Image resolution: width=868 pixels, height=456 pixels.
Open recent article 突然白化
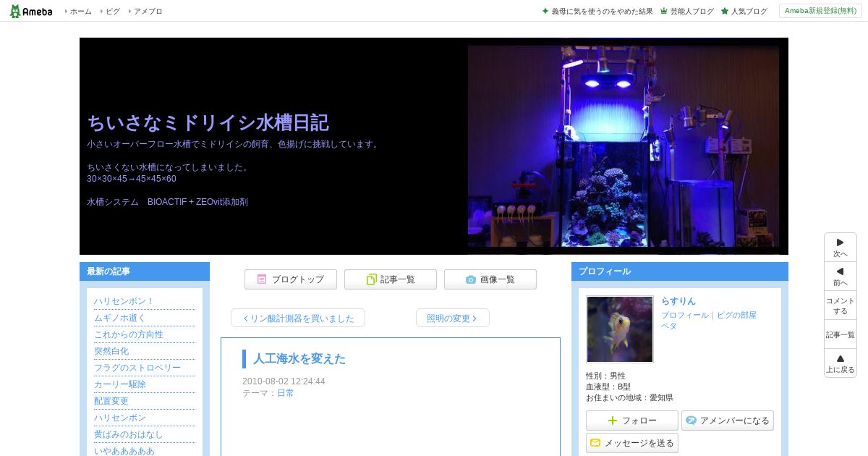coord(111,351)
